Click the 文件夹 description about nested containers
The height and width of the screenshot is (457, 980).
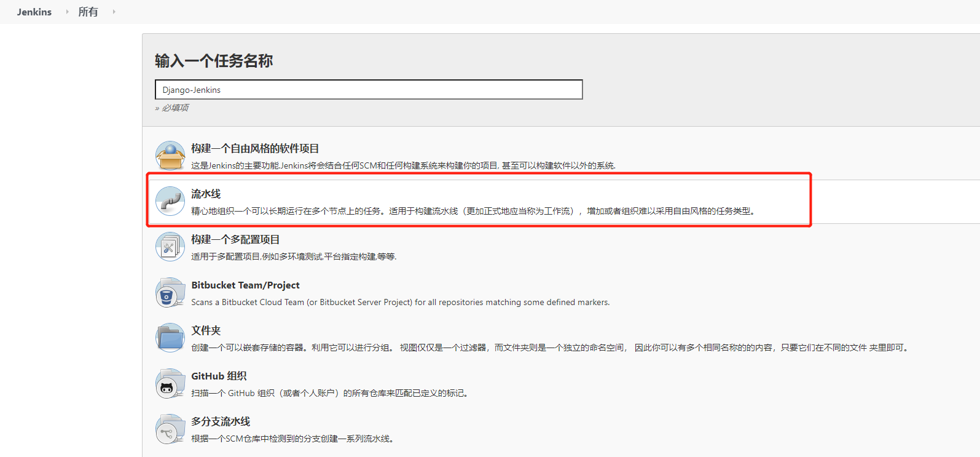click(x=551, y=348)
